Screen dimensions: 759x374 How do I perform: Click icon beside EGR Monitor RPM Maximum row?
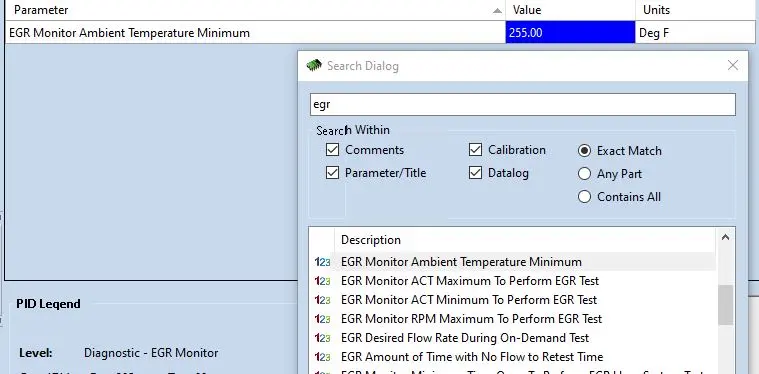(322, 319)
